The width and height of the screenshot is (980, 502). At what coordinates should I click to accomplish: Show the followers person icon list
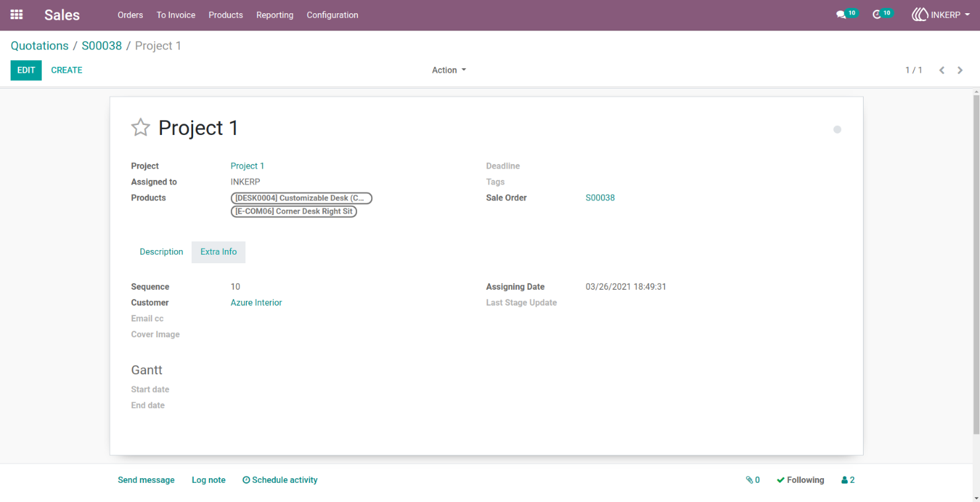[848, 480]
